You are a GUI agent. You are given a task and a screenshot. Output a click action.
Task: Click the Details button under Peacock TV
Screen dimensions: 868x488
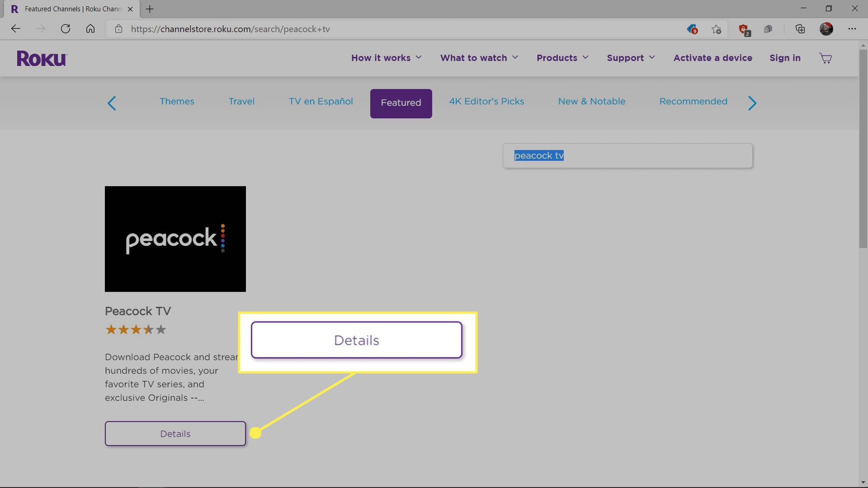pos(175,434)
